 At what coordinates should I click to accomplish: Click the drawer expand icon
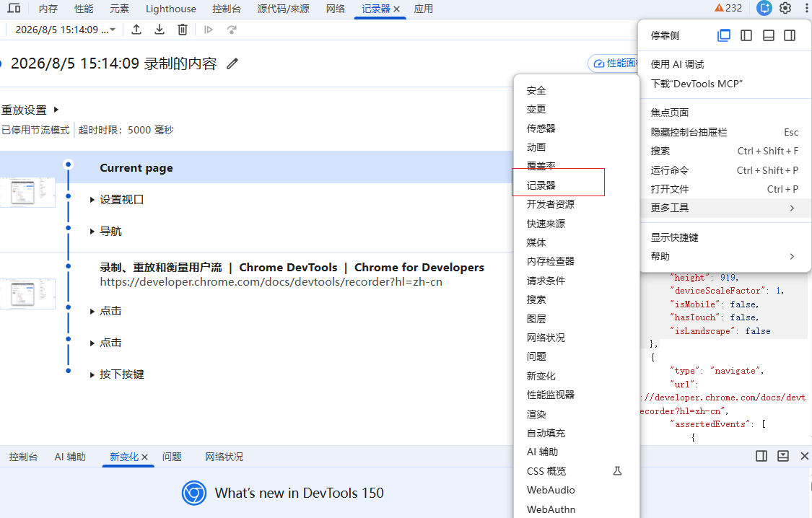[783, 456]
